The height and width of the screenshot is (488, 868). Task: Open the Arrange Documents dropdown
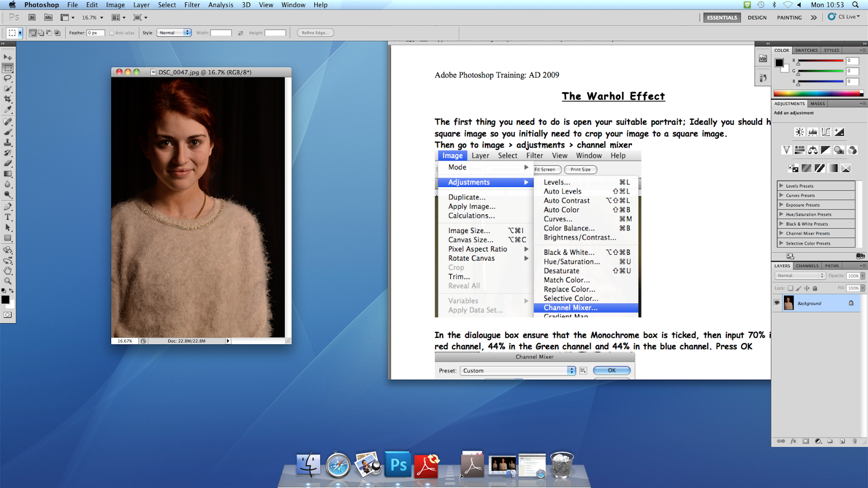[118, 17]
